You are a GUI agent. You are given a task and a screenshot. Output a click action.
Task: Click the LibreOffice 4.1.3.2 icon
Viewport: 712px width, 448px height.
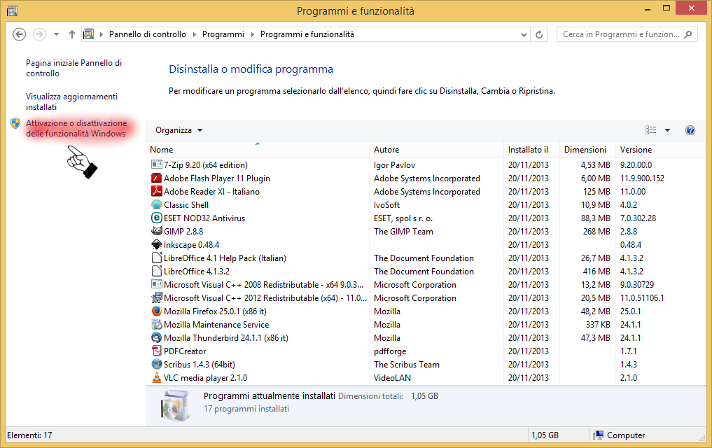click(157, 271)
